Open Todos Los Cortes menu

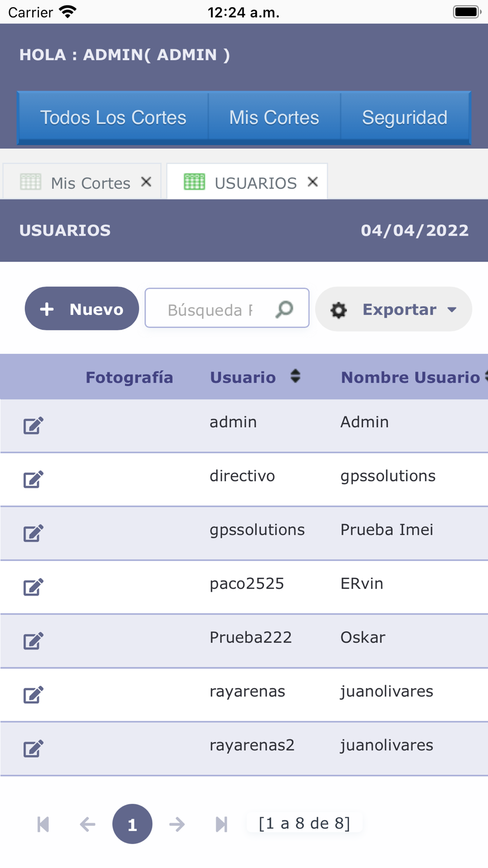(113, 118)
